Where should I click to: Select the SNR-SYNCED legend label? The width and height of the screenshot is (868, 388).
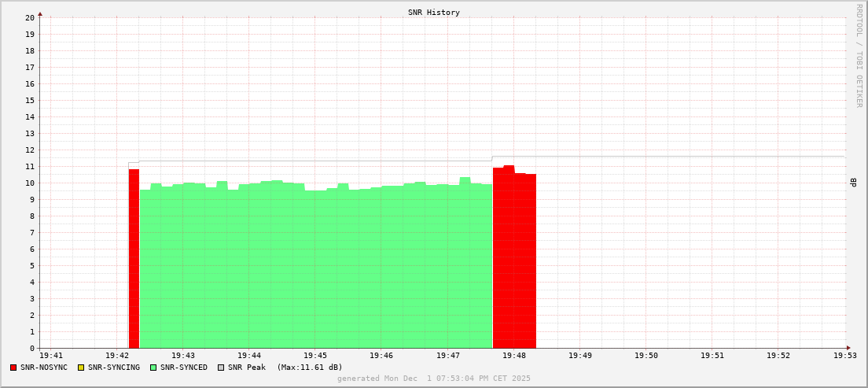(x=184, y=368)
